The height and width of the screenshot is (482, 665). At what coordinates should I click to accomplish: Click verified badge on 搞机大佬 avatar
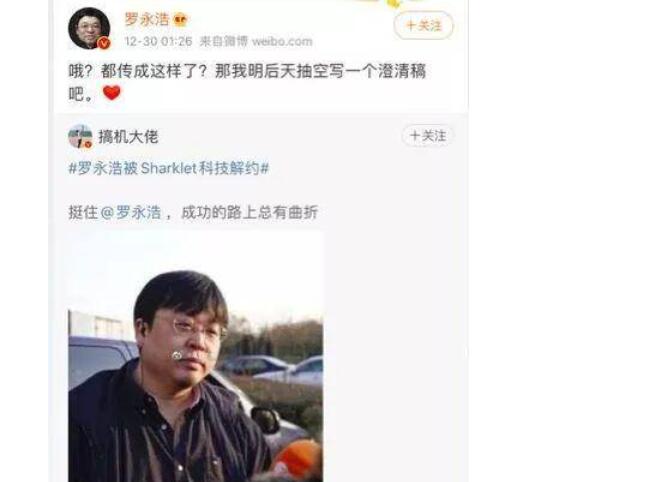(x=88, y=145)
